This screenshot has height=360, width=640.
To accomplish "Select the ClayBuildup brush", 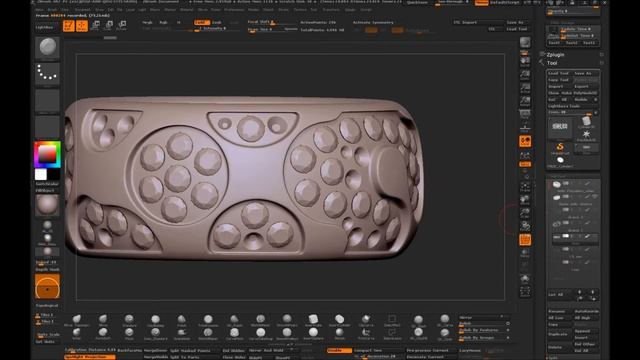I will [x=155, y=321].
